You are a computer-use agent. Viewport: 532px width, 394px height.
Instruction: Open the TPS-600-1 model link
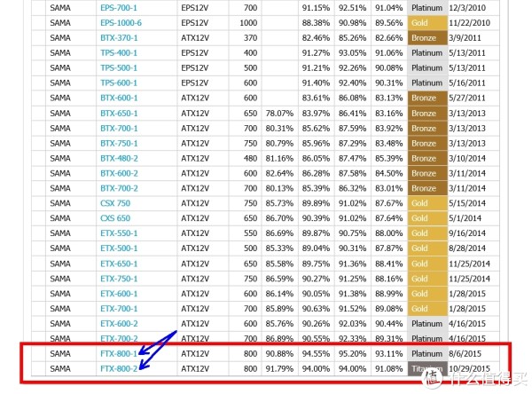(119, 83)
